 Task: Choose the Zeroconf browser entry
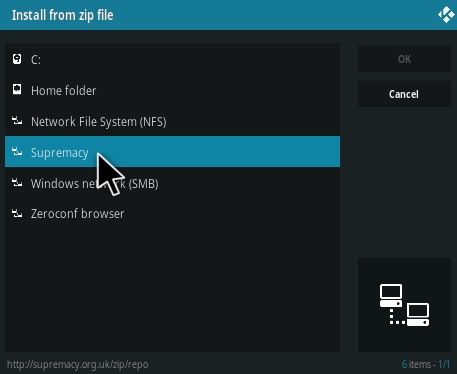(172, 213)
